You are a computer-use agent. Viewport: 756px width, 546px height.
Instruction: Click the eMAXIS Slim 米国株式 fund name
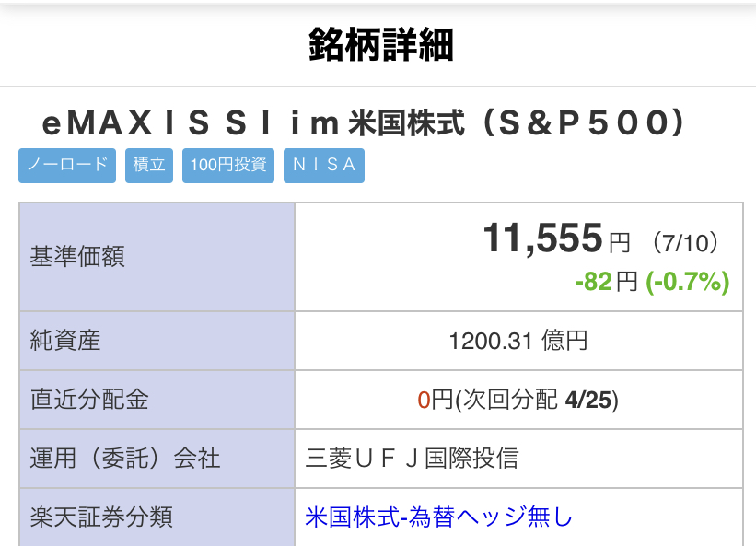coord(365,124)
